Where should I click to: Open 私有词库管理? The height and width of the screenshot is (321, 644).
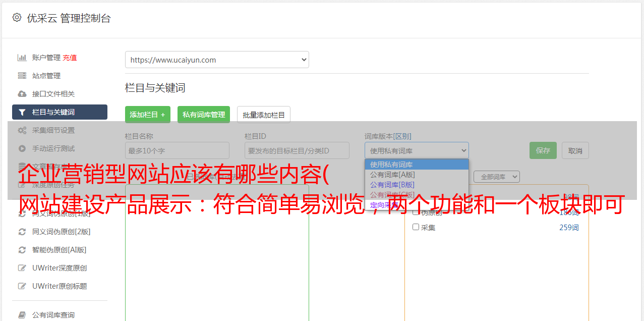click(x=204, y=115)
